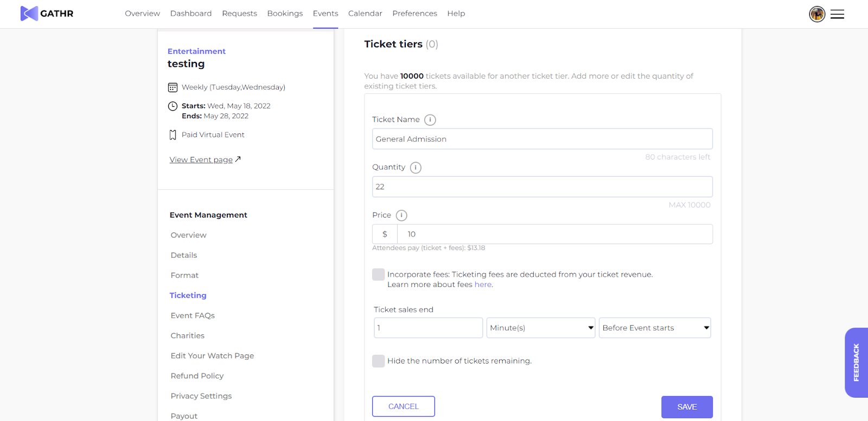This screenshot has width=868, height=421.
Task: Tick Hide the number of tickets remaining
Action: tap(378, 361)
